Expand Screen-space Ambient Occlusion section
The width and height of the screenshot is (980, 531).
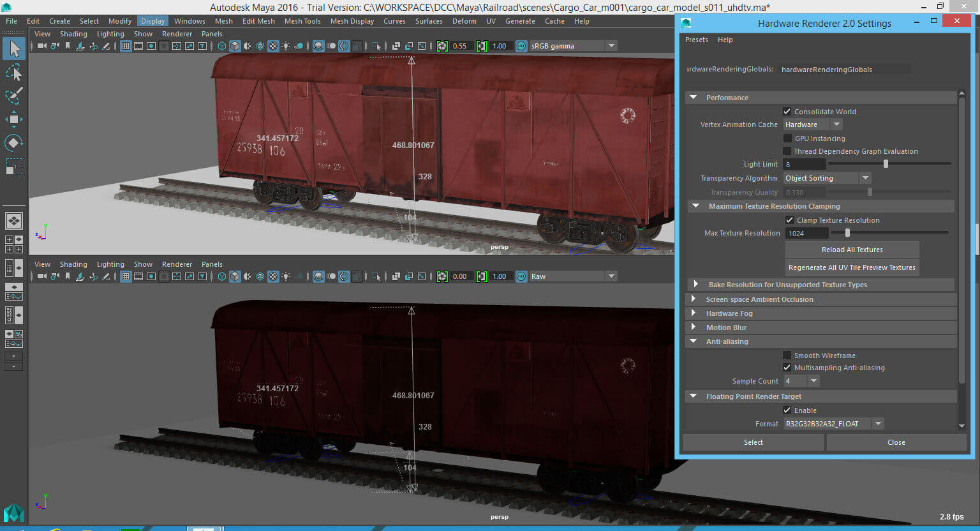tap(694, 299)
